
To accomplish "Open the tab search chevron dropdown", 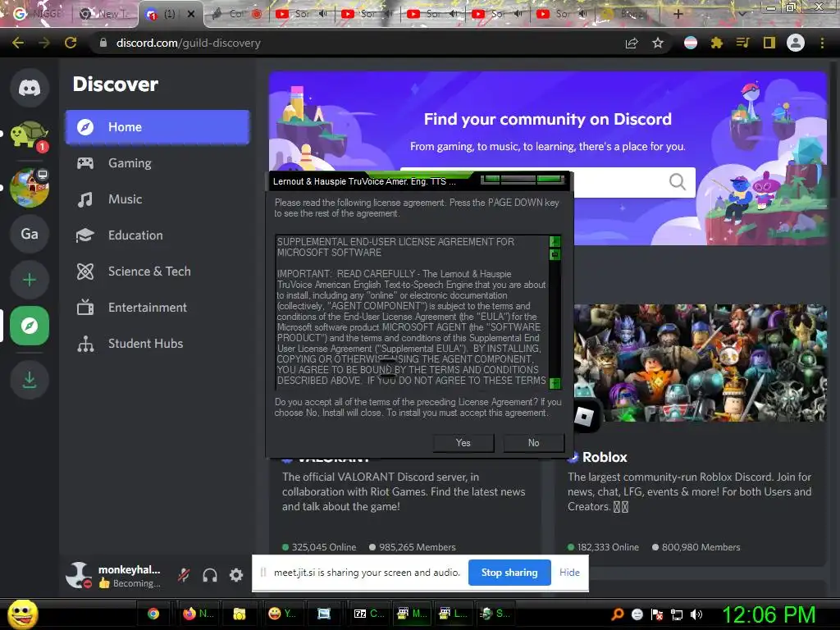I will [742, 14].
